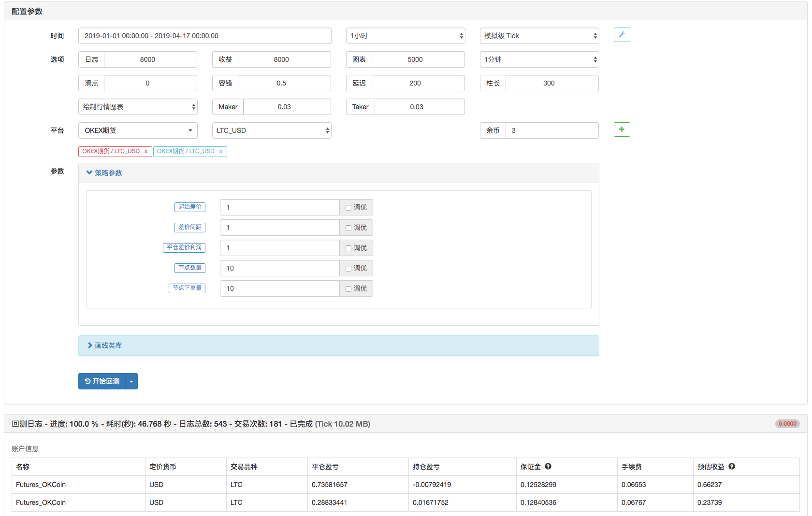Click the 节点下单量 parameter label
The height and width of the screenshot is (516, 812).
[187, 288]
